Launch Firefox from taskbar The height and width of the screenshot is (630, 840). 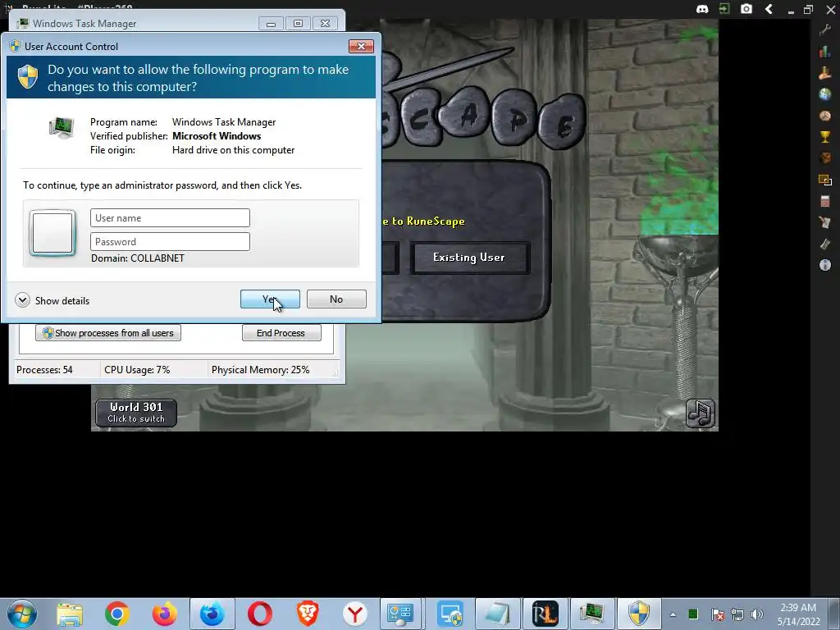[164, 614]
